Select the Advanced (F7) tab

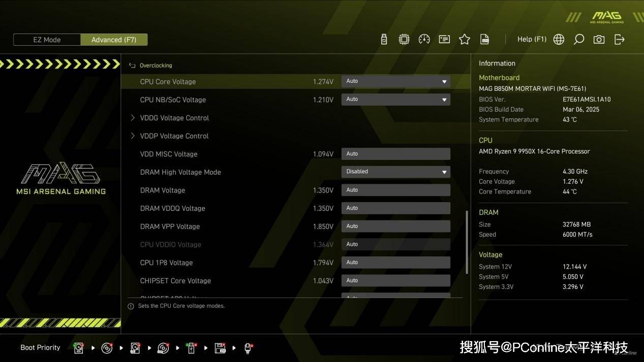[x=114, y=40]
